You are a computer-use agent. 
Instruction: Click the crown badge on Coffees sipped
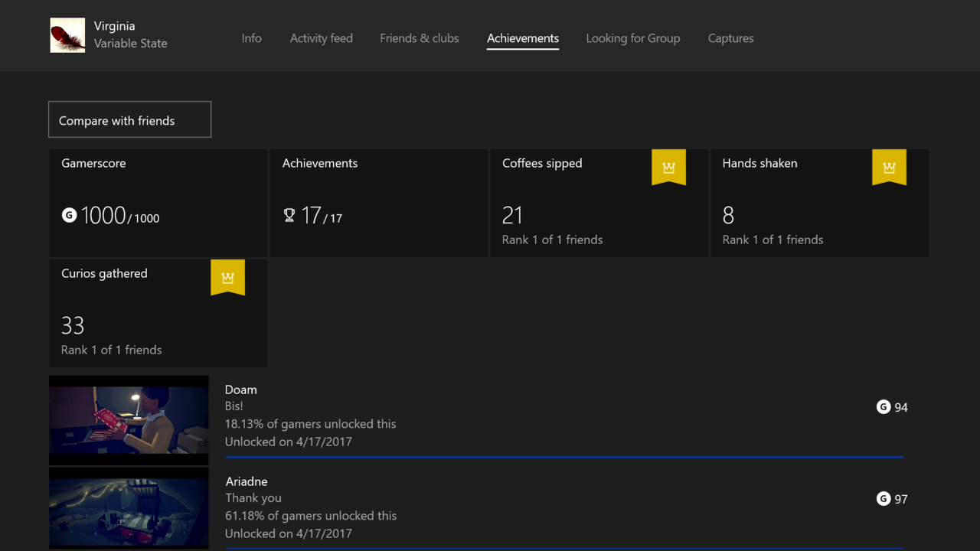(x=668, y=167)
